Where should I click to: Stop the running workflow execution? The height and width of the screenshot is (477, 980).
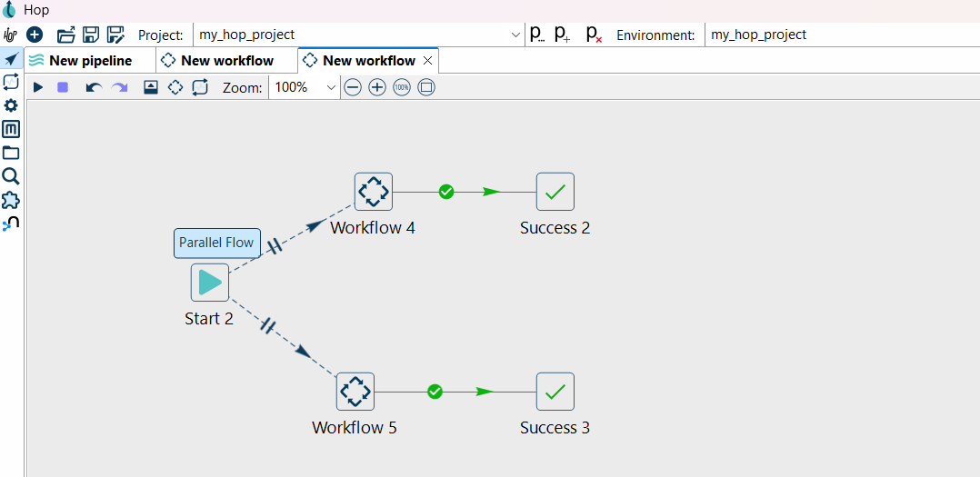(63, 87)
